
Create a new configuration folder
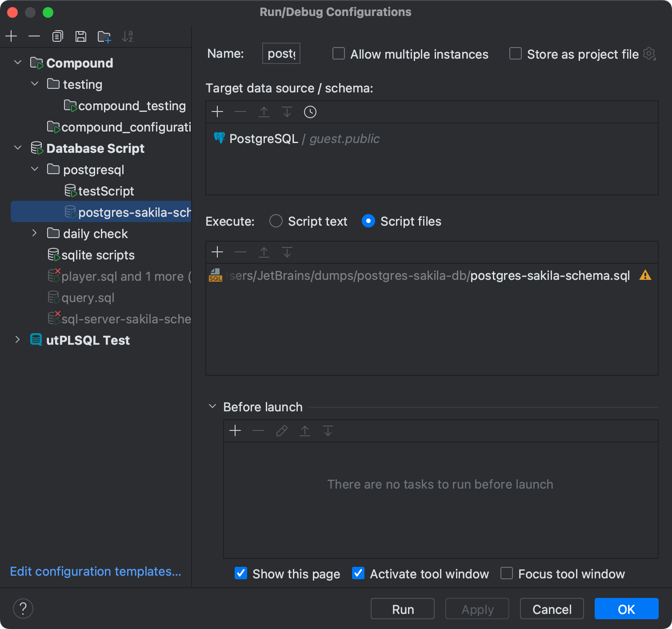(104, 36)
